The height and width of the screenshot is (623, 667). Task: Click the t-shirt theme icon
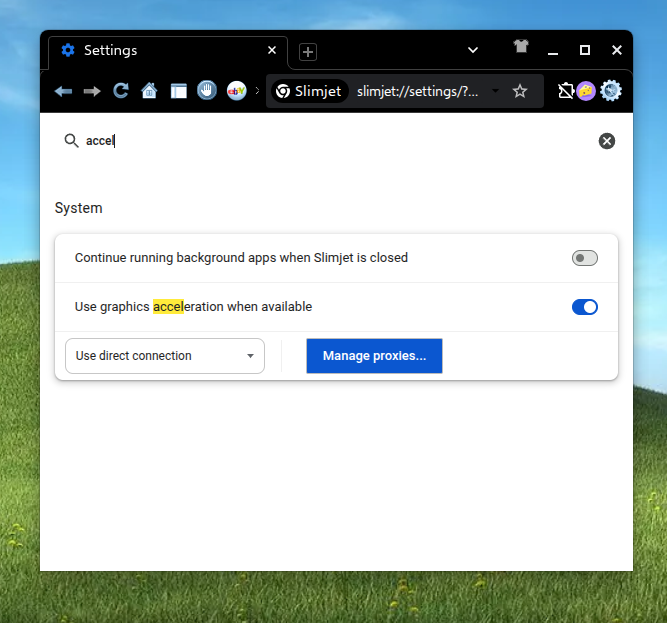(x=521, y=47)
